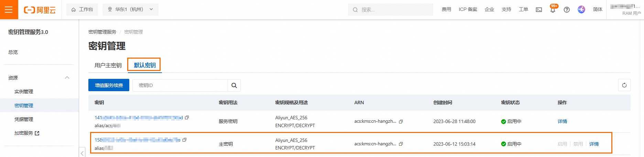644x157 pixels.
Task: Click 启用中 status in the 服务密钥 row
Action: pos(511,121)
